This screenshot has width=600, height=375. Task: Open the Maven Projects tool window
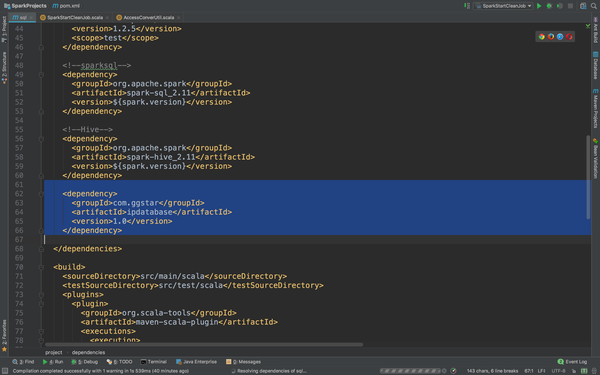[x=595, y=109]
